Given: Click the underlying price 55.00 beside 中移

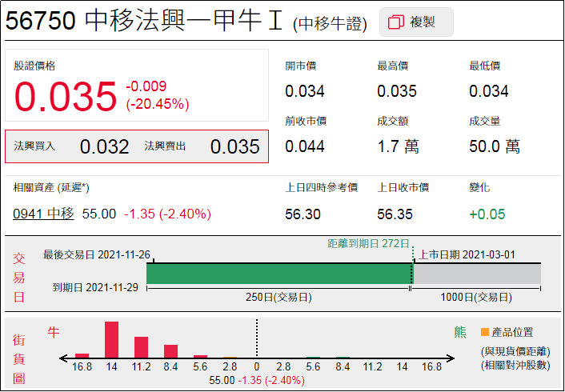Looking at the screenshot, I should click(x=99, y=214).
